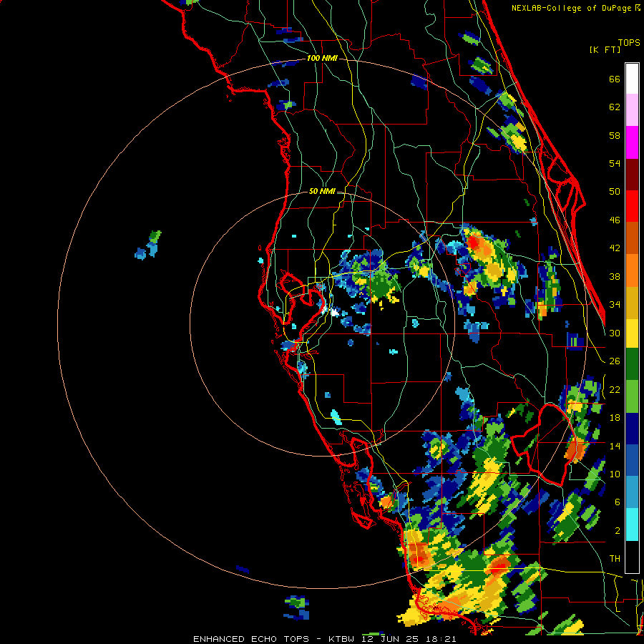The image size is (644, 644).
Task: Click the TOPS legend title
Action: [629, 43]
